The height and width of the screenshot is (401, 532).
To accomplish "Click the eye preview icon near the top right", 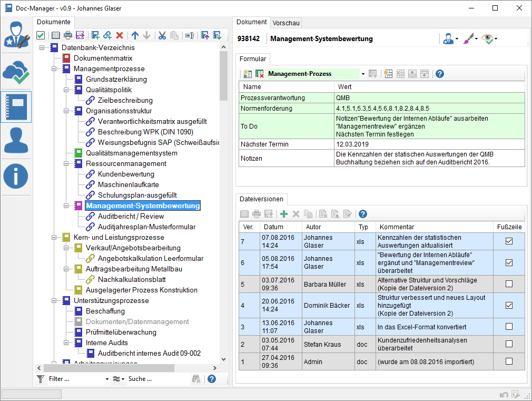I will point(487,38).
